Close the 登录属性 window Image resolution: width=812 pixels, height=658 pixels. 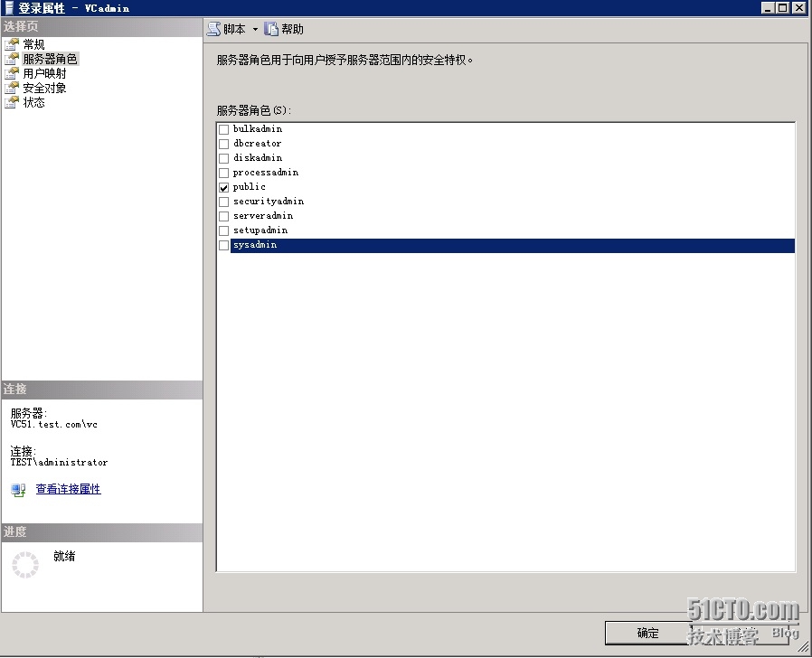pyautogui.click(x=799, y=8)
